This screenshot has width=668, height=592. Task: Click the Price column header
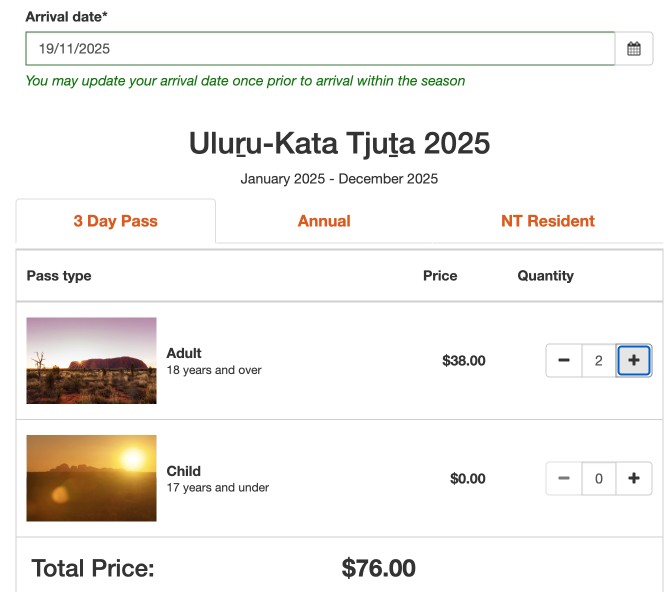440,276
